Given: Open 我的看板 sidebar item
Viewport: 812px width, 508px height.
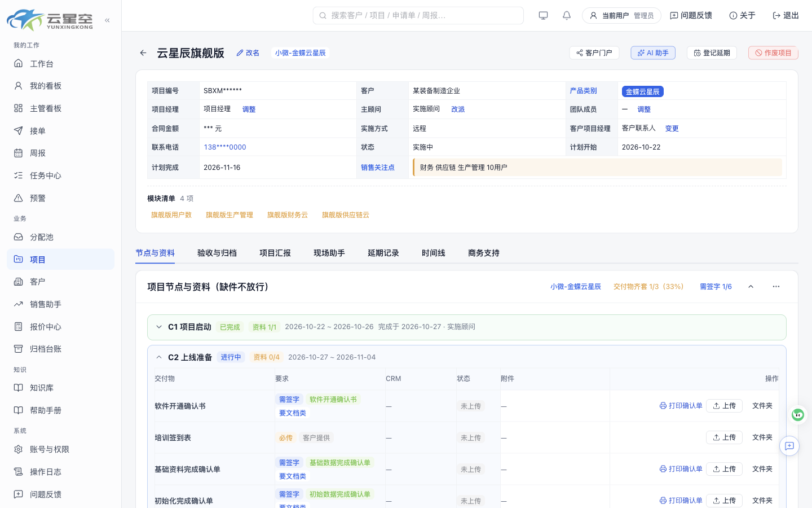Looking at the screenshot, I should (x=61, y=86).
